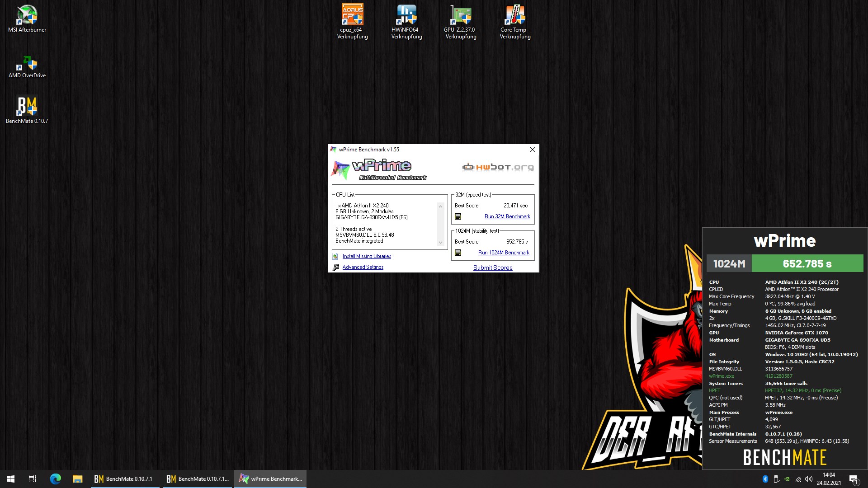Open the MSI Afterburner desktop shortcut
The width and height of the screenshot is (868, 488).
pos(27,19)
